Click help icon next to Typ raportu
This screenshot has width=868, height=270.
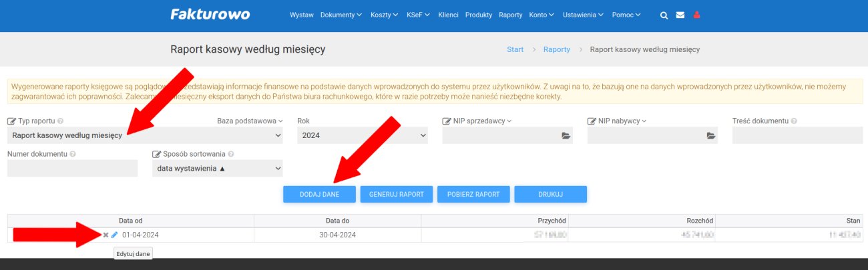click(x=60, y=121)
